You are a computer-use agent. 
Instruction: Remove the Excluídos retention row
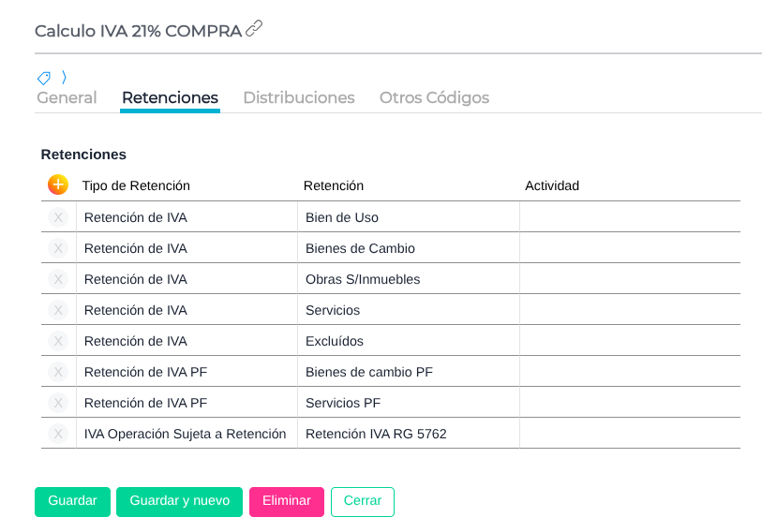pos(58,341)
